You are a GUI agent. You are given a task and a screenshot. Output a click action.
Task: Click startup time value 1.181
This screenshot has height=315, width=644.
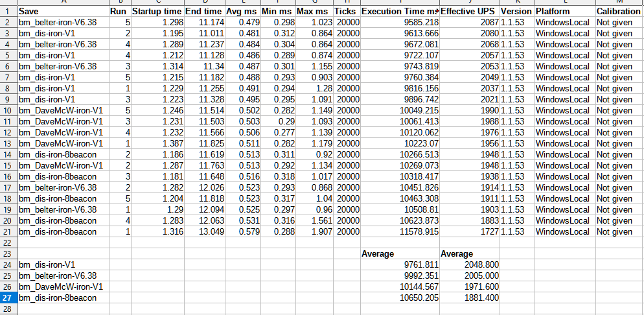click(157, 176)
